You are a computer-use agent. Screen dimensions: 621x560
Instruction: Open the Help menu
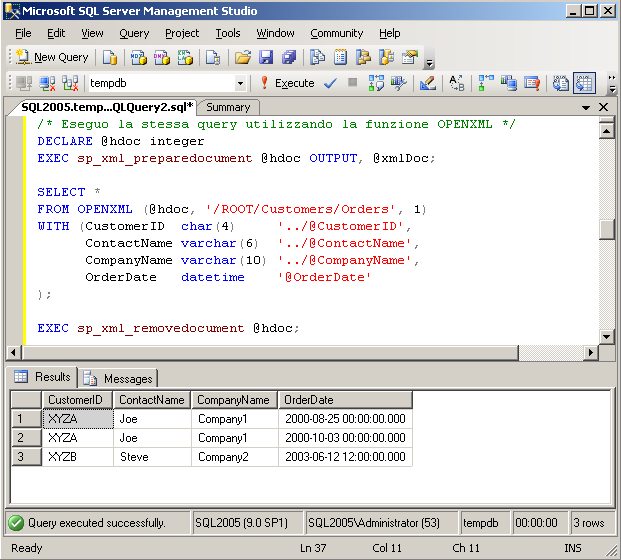(390, 33)
